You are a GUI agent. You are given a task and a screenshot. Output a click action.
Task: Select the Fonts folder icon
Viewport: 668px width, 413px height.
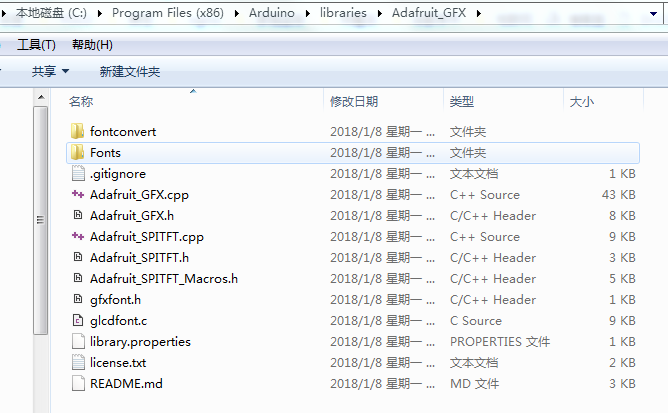coord(77,152)
